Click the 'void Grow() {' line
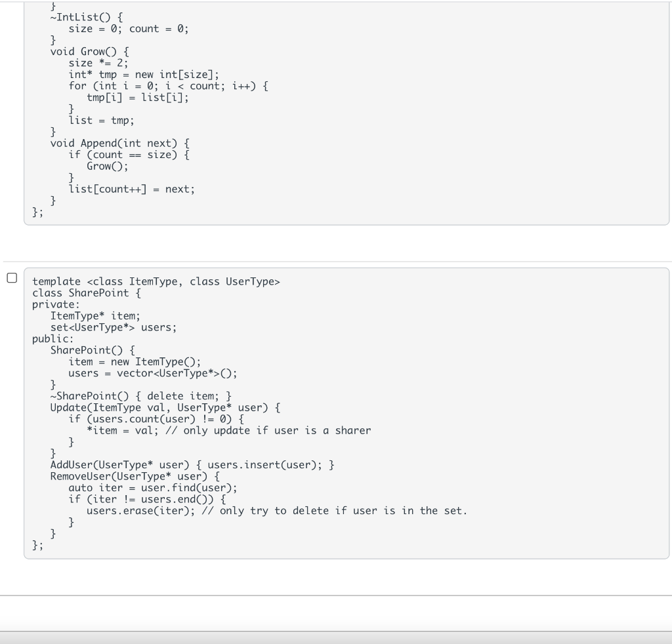Screen dimensions: 672x644 pos(89,52)
